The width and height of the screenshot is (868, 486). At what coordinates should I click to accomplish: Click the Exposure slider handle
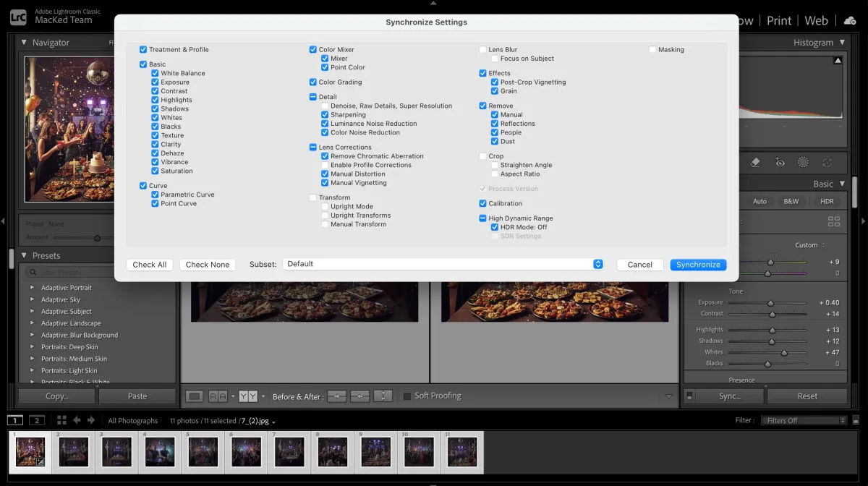click(x=770, y=303)
